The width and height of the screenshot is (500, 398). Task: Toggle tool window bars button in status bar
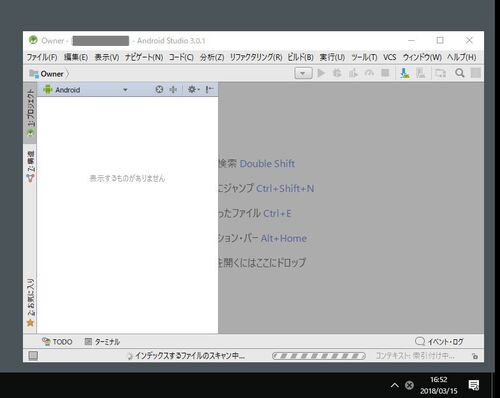tap(33, 356)
